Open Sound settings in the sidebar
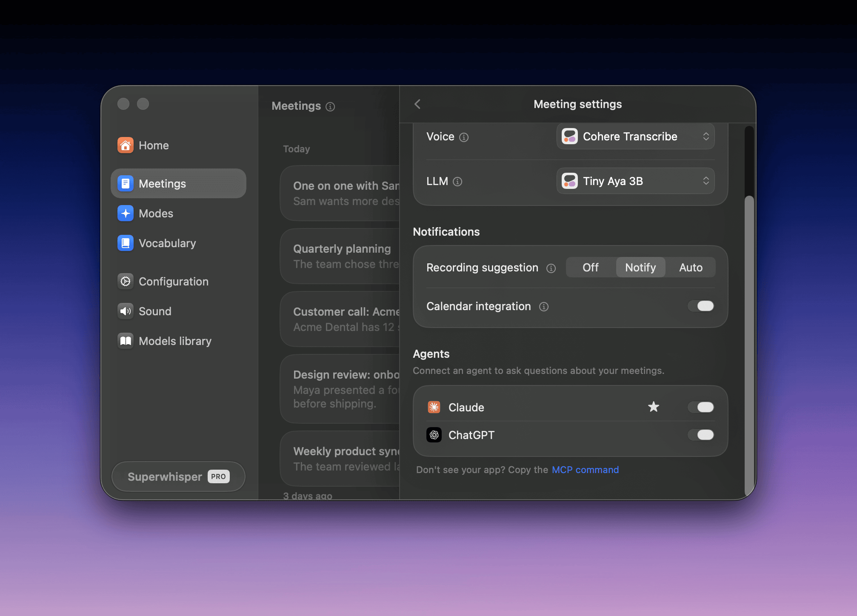The image size is (857, 616). point(178,311)
